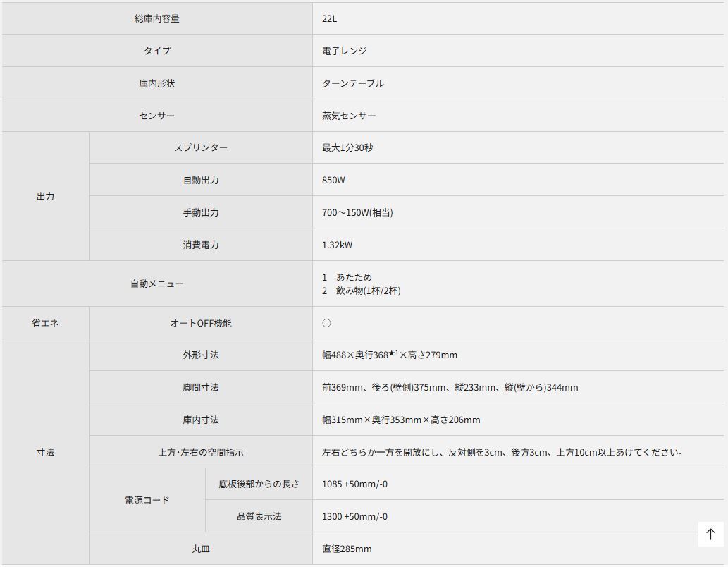Click the 消費電力 label
This screenshot has height=567, width=728.
[x=201, y=245]
